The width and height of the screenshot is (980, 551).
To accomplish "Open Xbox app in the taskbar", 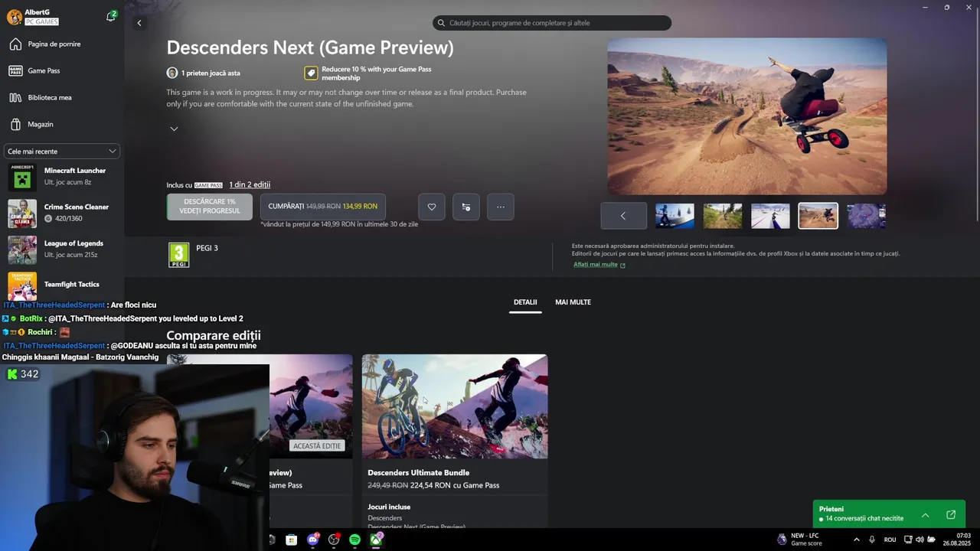I will (x=376, y=540).
